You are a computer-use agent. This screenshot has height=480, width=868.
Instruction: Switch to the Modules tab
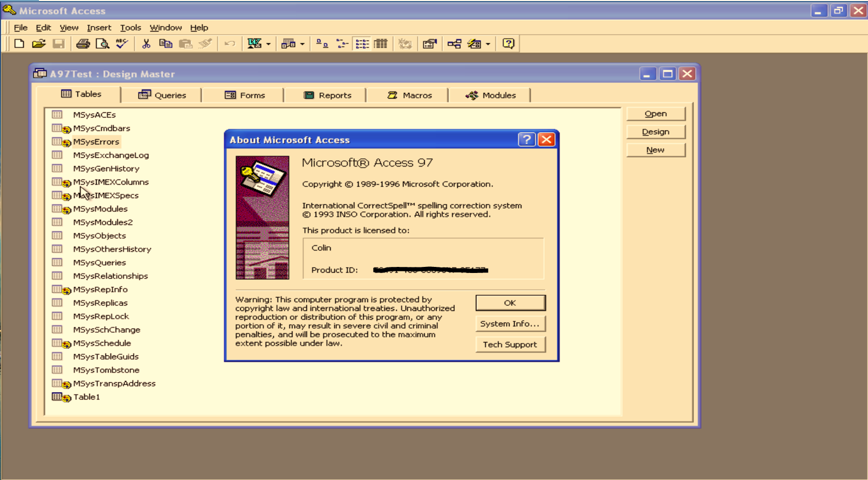(491, 95)
